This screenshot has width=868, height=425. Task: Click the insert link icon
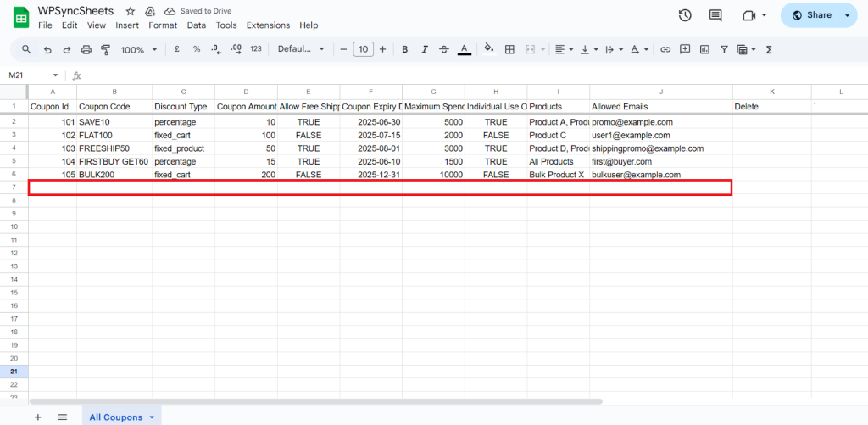(666, 49)
